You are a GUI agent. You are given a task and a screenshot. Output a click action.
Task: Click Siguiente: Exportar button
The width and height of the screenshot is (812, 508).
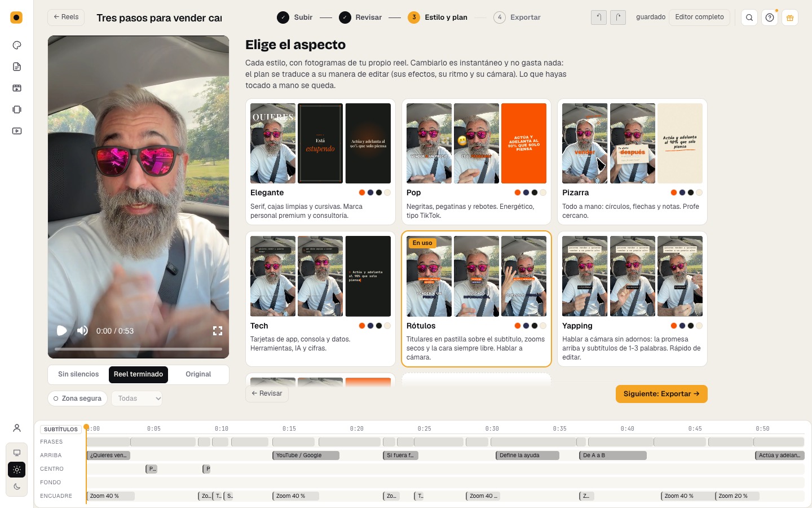click(x=661, y=394)
